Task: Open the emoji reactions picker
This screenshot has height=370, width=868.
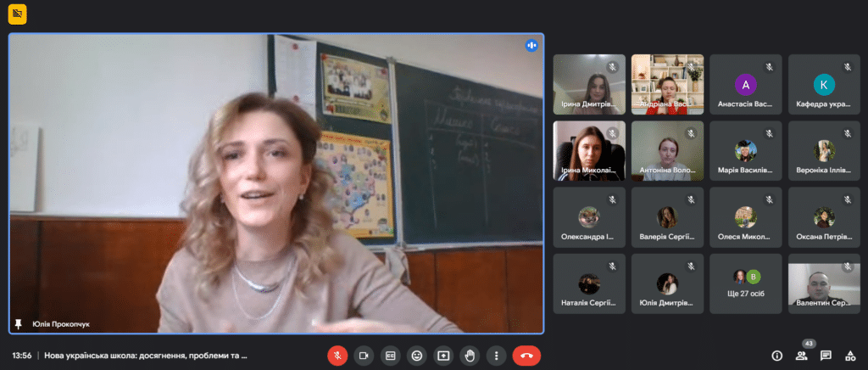Action: pyautogui.click(x=417, y=356)
